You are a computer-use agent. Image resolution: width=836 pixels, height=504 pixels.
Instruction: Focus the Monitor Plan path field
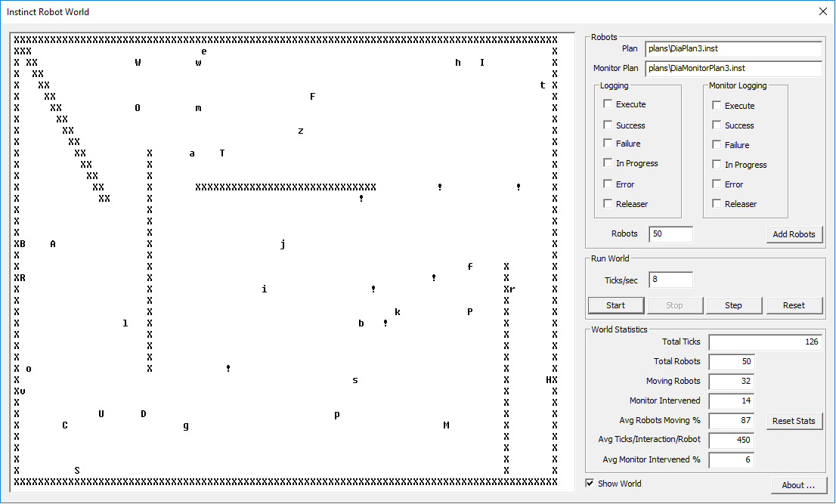tap(732, 68)
